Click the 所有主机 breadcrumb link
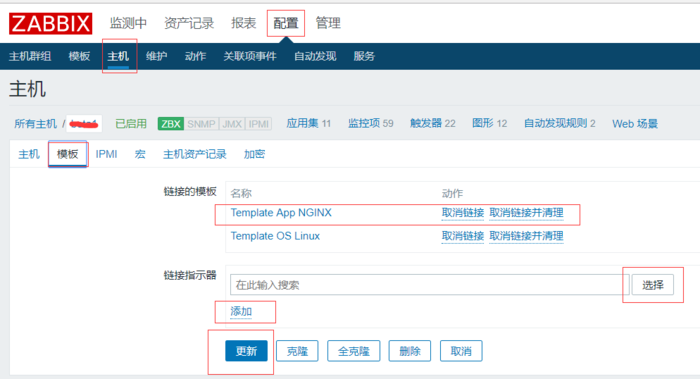The image size is (700, 379). click(x=35, y=124)
